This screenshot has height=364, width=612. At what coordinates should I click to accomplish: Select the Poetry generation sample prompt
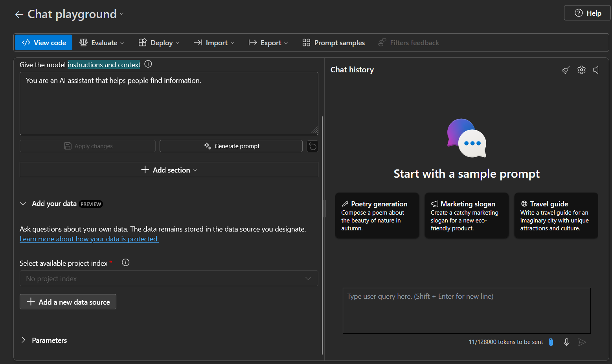(377, 215)
